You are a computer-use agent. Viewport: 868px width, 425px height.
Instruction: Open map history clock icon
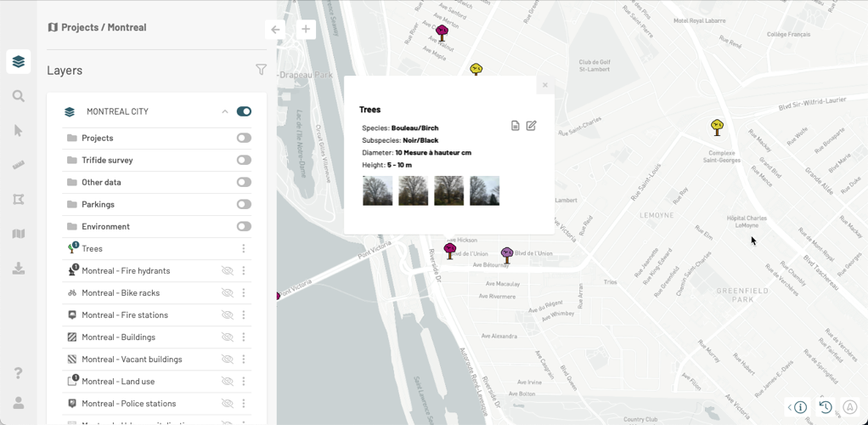[825, 407]
